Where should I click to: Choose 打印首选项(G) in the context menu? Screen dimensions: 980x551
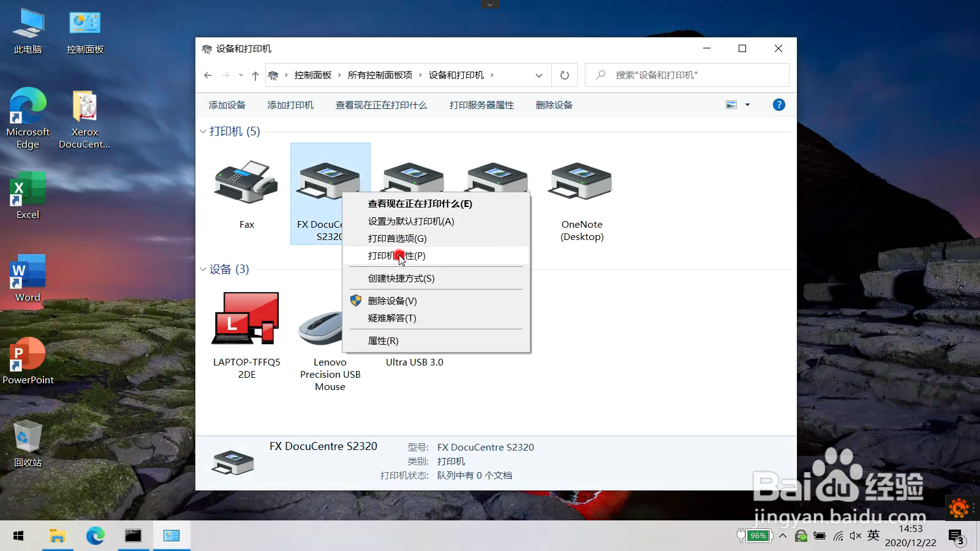coord(396,239)
